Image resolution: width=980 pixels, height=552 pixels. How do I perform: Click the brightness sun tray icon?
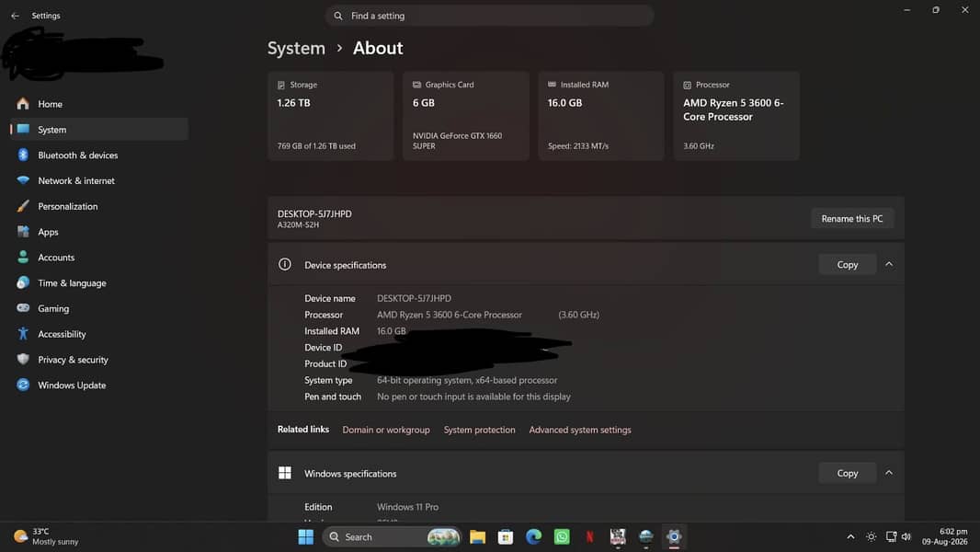pyautogui.click(x=871, y=537)
